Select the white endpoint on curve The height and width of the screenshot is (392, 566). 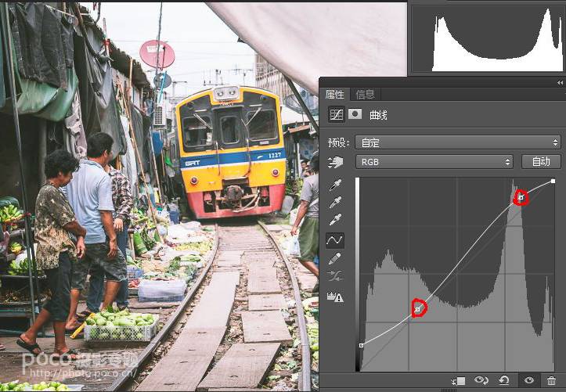click(x=553, y=181)
